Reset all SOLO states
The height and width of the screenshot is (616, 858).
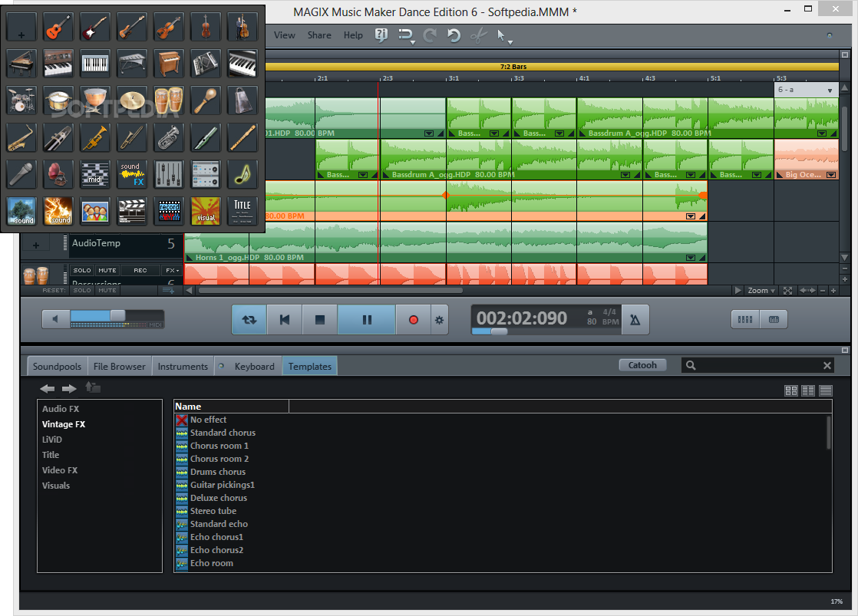[82, 291]
